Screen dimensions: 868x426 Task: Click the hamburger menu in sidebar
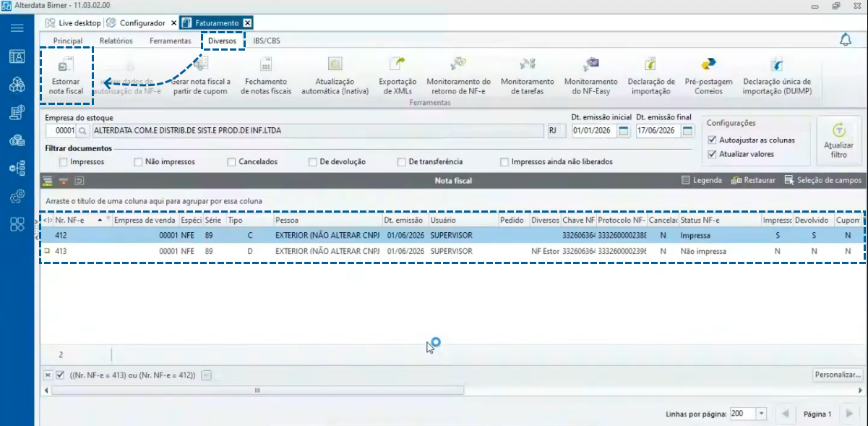pos(17,28)
